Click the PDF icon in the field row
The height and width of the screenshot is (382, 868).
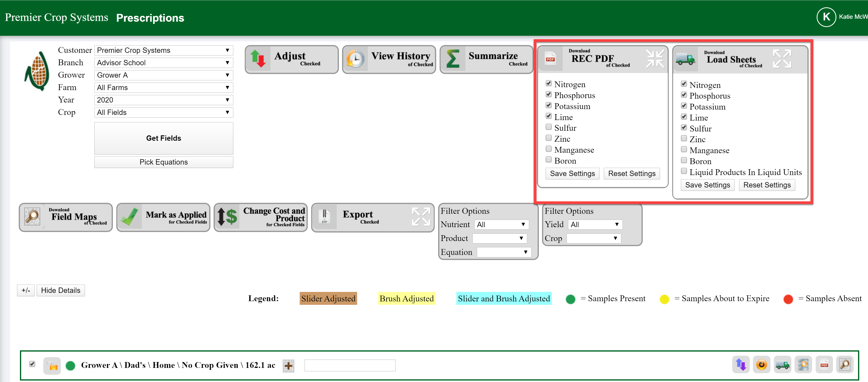pos(824,364)
